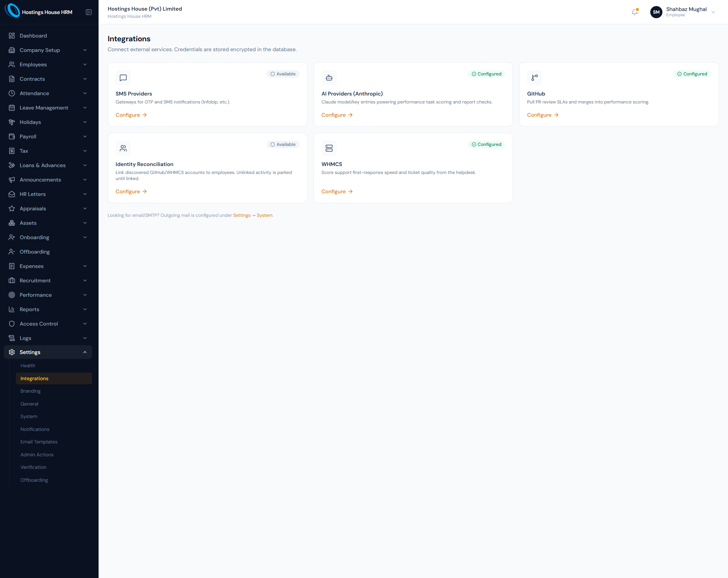This screenshot has width=728, height=578.
Task: Click the Settings gear icon in sidebar
Action: point(12,352)
